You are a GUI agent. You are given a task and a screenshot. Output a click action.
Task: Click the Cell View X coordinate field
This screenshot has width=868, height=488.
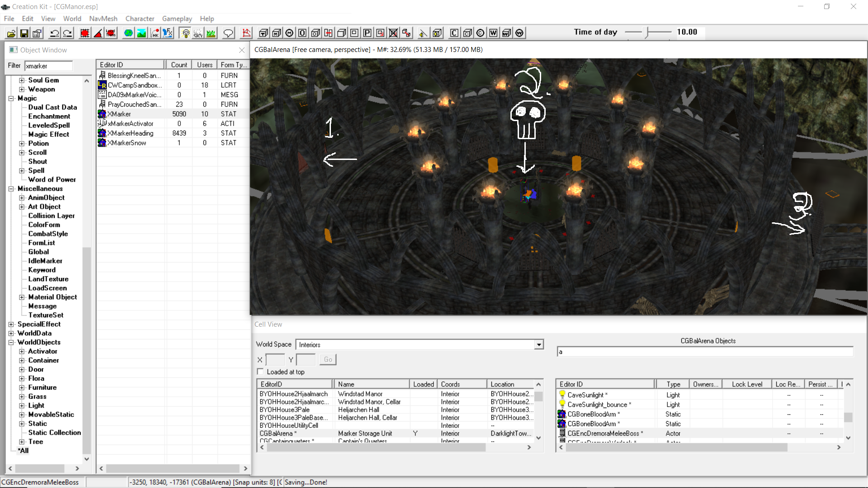tap(275, 360)
